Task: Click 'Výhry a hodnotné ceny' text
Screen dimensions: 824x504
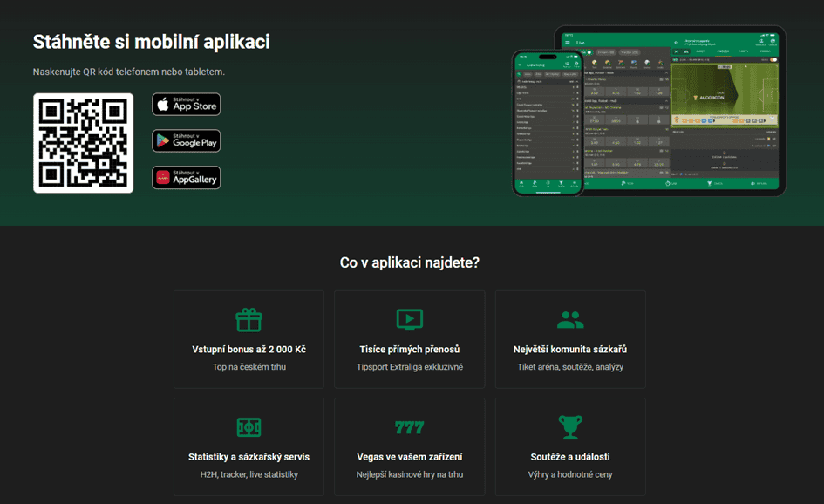Action: [x=570, y=474]
